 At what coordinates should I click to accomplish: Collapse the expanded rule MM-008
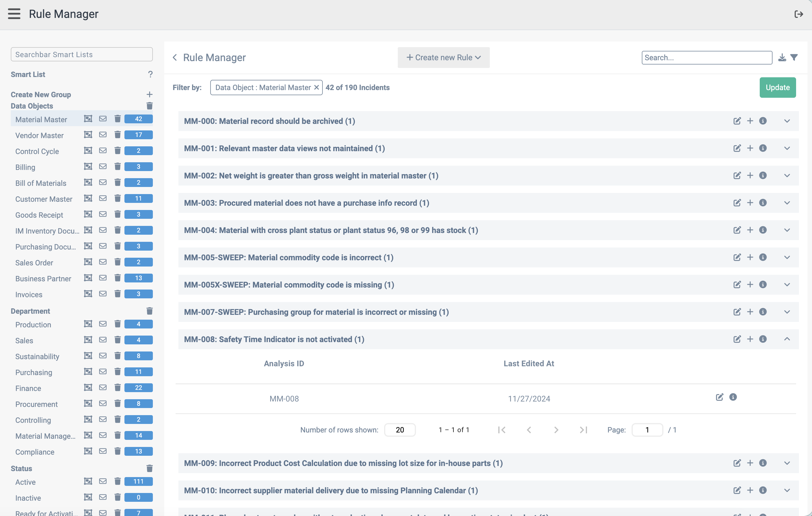[787, 339]
